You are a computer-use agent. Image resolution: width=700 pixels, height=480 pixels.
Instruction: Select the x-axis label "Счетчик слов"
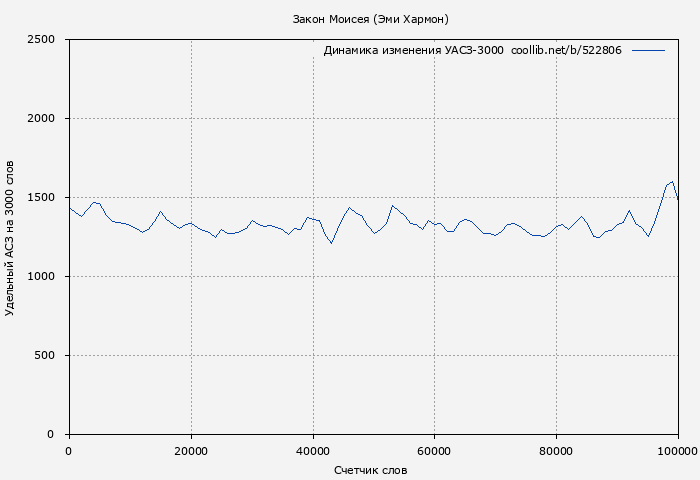point(370,470)
